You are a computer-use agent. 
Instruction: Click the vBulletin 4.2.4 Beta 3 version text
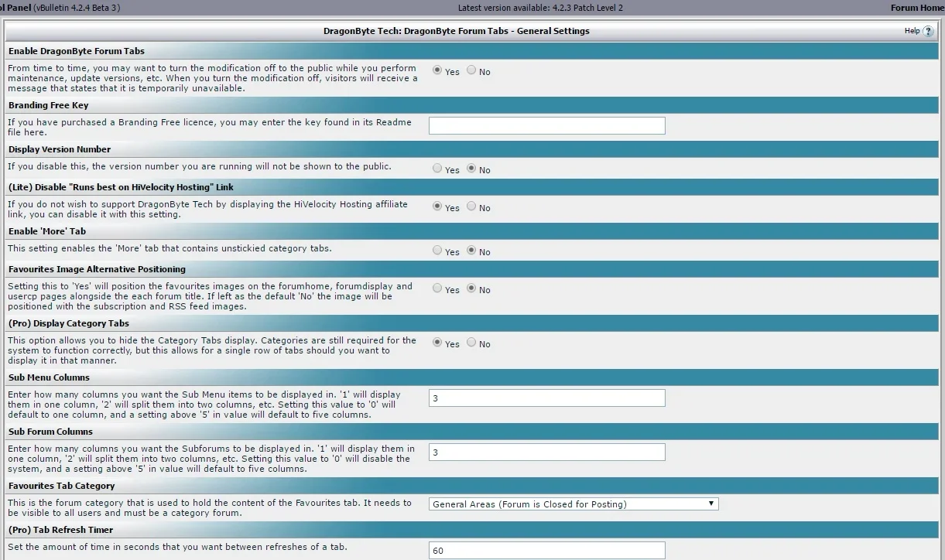point(77,8)
